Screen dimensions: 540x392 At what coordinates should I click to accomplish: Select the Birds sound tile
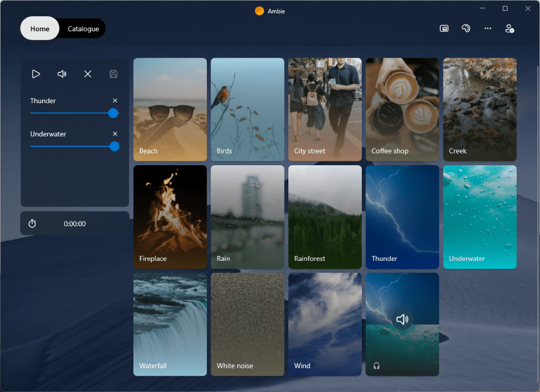click(248, 110)
